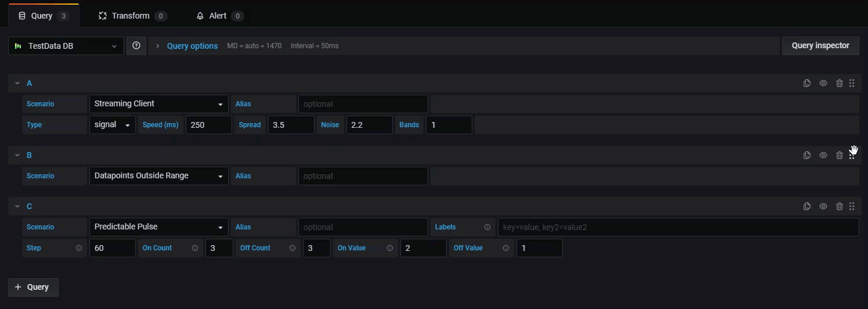868x309 pixels.
Task: Duplicate query B using copy icon
Action: (806, 155)
